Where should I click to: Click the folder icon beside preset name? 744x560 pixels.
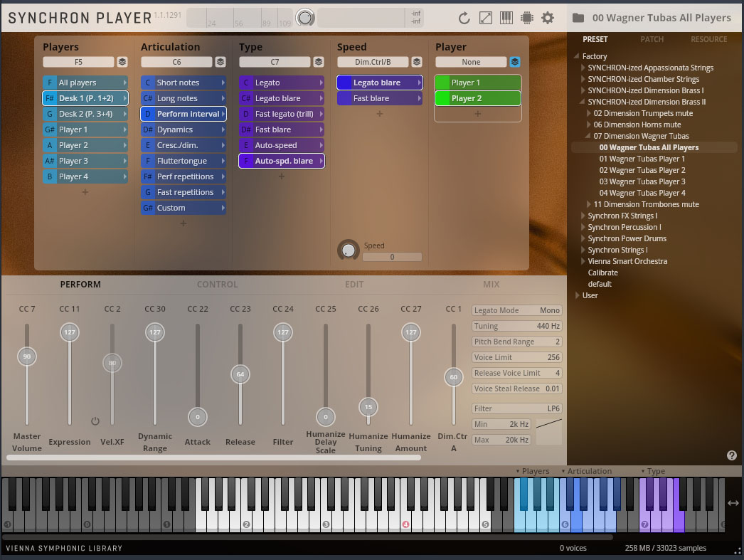coord(578,18)
